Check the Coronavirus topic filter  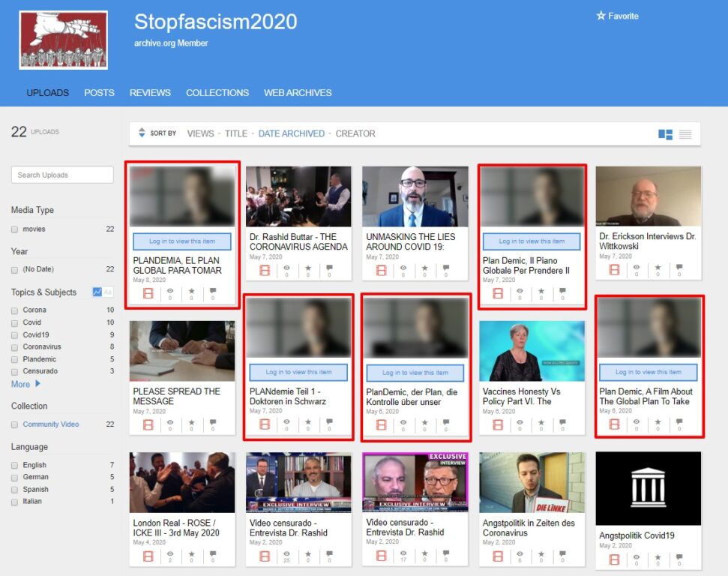[15, 347]
